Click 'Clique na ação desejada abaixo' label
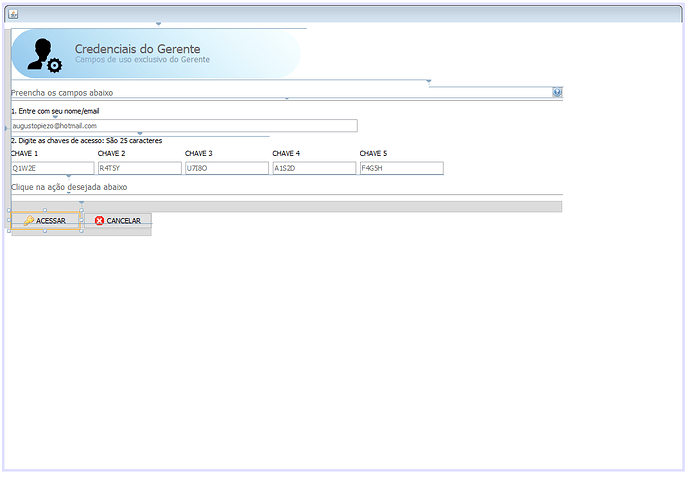 pos(69,187)
